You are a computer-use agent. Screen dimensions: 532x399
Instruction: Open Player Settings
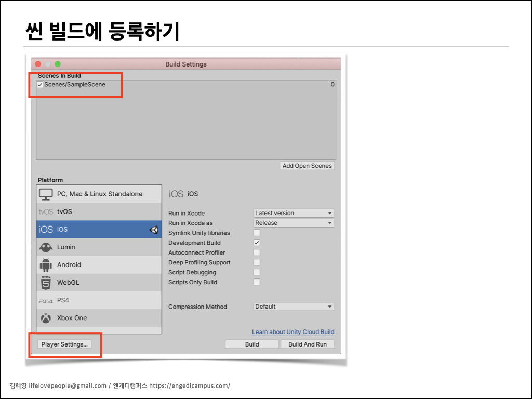coord(64,344)
